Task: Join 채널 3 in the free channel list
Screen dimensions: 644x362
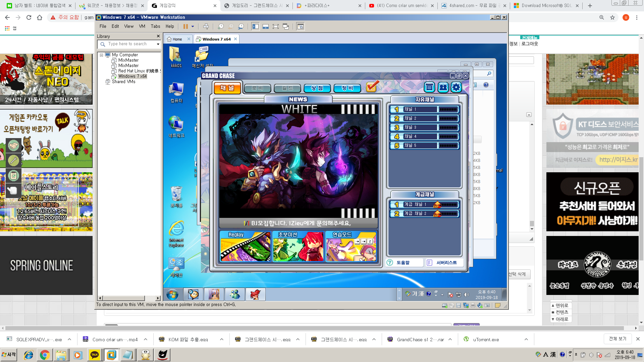Action: [x=424, y=127]
